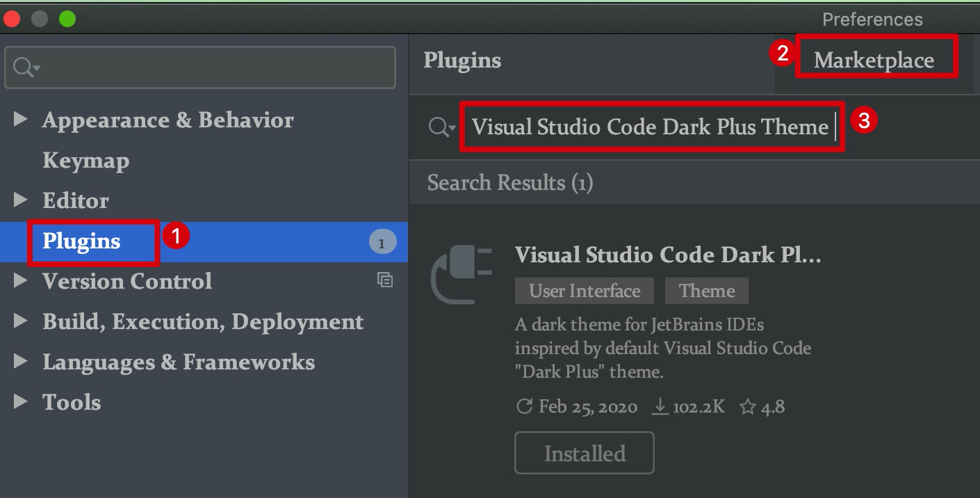Open Visual Studio Code Dark Plus plugin title
This screenshot has width=980, height=498.
[668, 255]
